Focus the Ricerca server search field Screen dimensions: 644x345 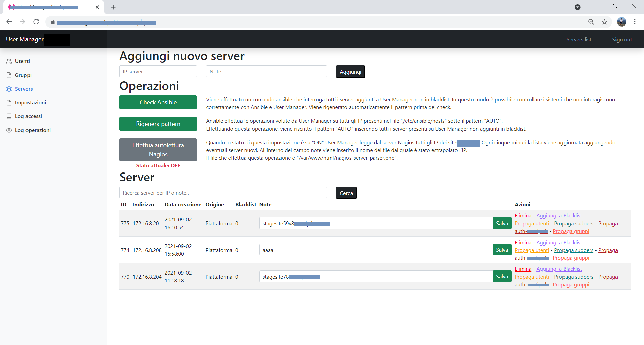223,193
